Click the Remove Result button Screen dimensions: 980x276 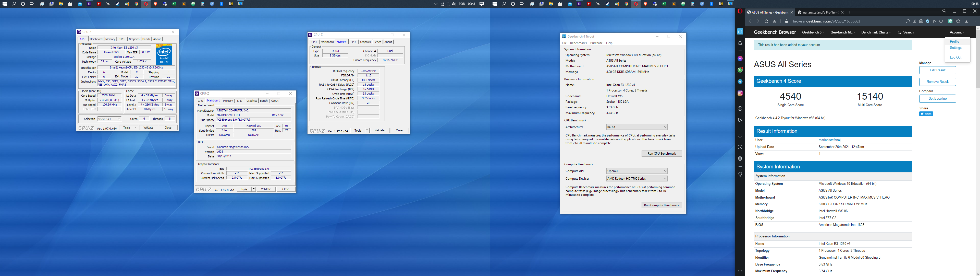937,82
